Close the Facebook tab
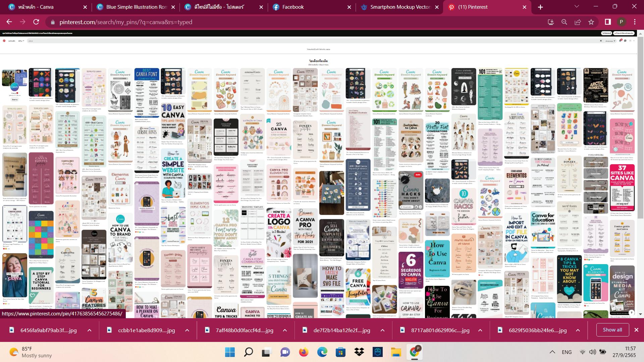 coord(349,7)
